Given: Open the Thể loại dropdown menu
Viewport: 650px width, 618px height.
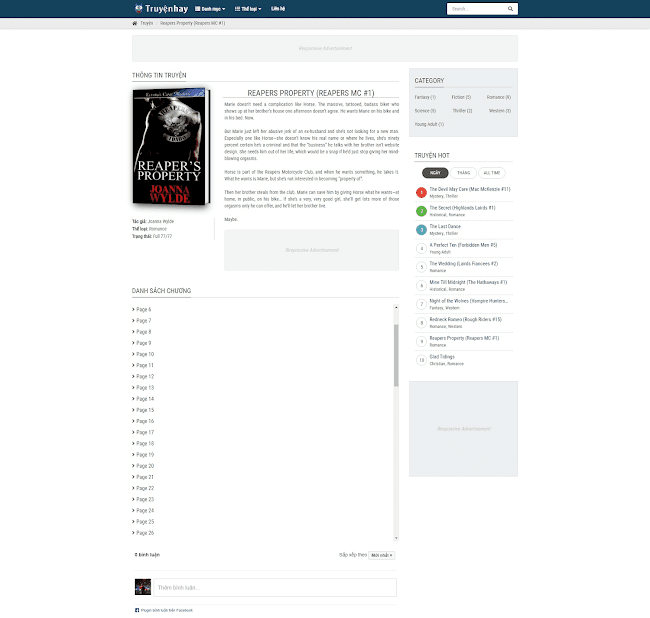Looking at the screenshot, I should click(x=248, y=9).
